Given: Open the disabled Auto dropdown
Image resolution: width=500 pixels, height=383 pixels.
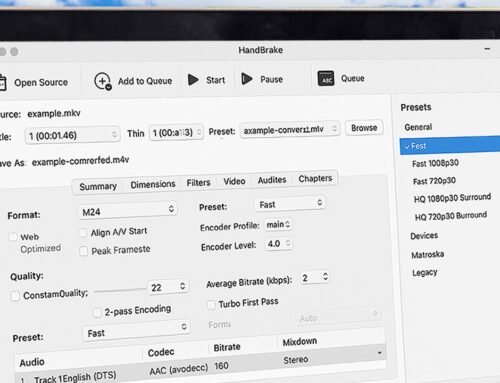Looking at the screenshot, I should tap(338, 315).
